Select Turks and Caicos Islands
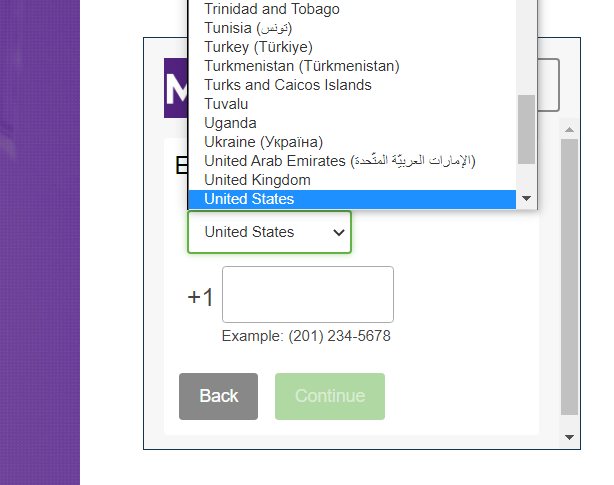614x485 pixels. (x=287, y=85)
